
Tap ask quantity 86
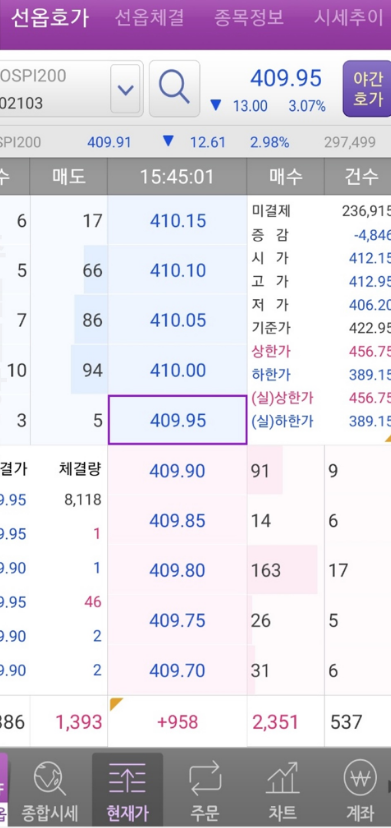[92, 320]
